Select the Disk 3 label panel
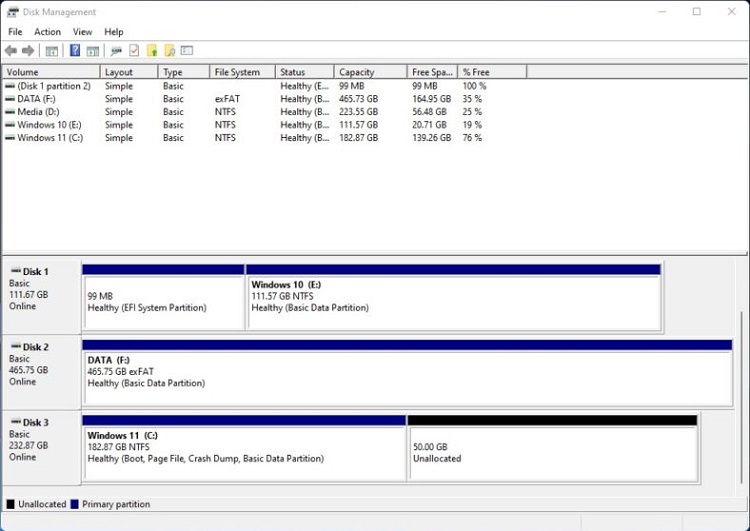The height and width of the screenshot is (531, 750). click(42, 448)
